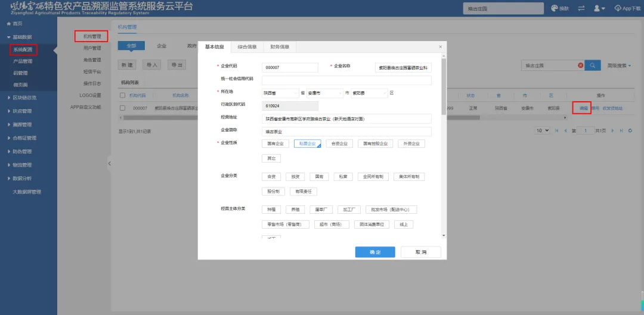Switch to the 财务信息 tab
This screenshot has height=315, width=644.
(280, 47)
